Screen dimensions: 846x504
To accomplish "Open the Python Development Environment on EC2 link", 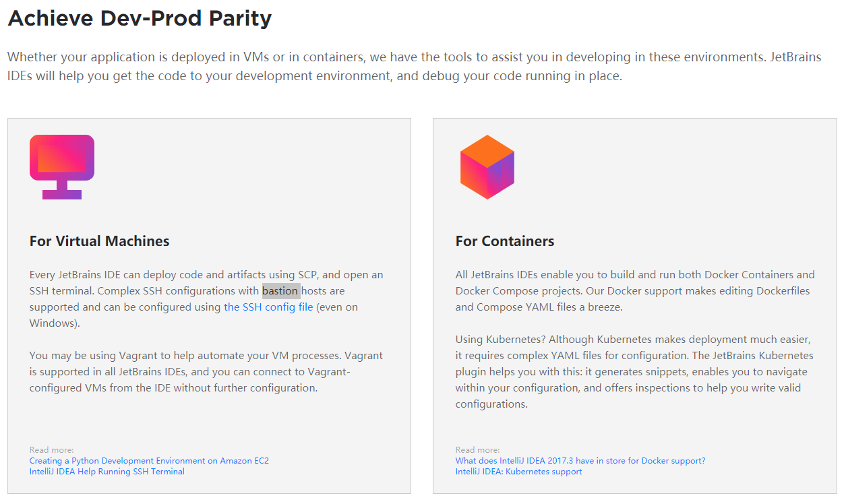I will coord(149,461).
